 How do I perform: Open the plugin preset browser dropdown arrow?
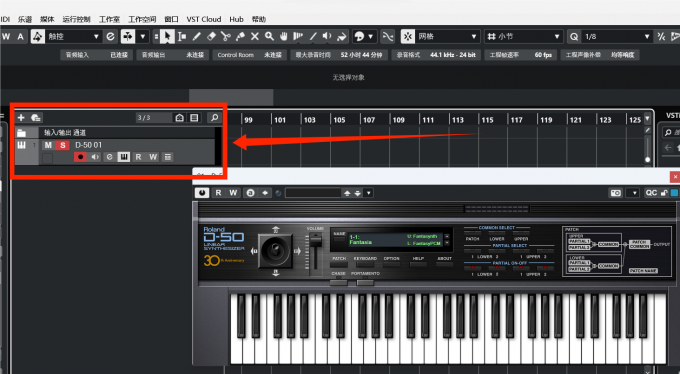pyautogui.click(x=369, y=193)
